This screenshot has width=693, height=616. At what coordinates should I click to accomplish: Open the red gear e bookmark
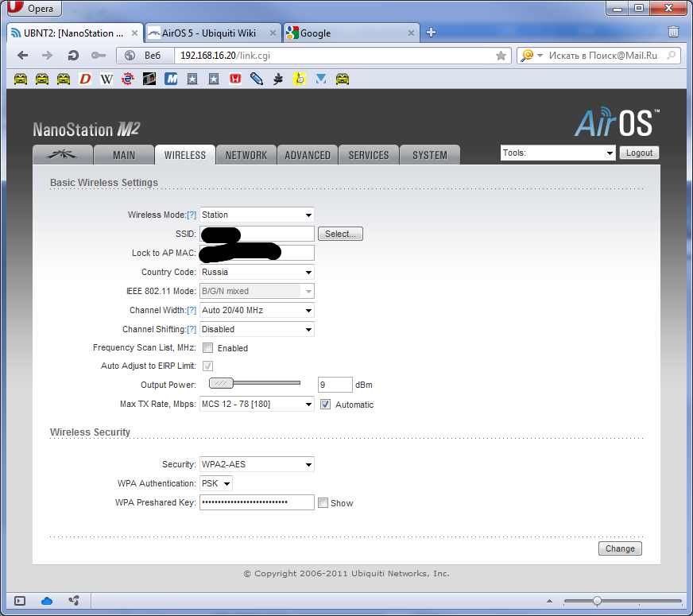click(128, 79)
